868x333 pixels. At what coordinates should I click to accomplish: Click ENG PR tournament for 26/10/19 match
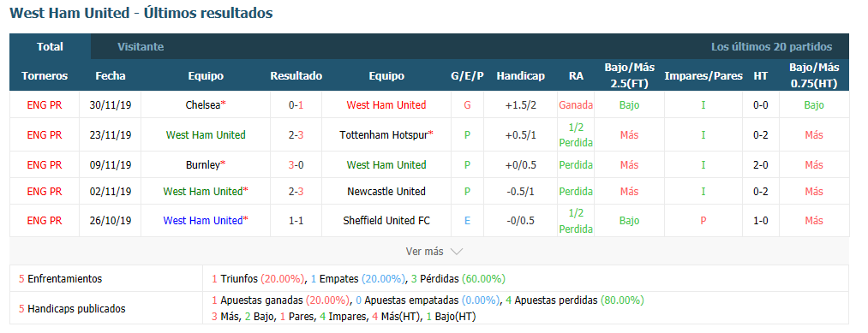point(45,220)
